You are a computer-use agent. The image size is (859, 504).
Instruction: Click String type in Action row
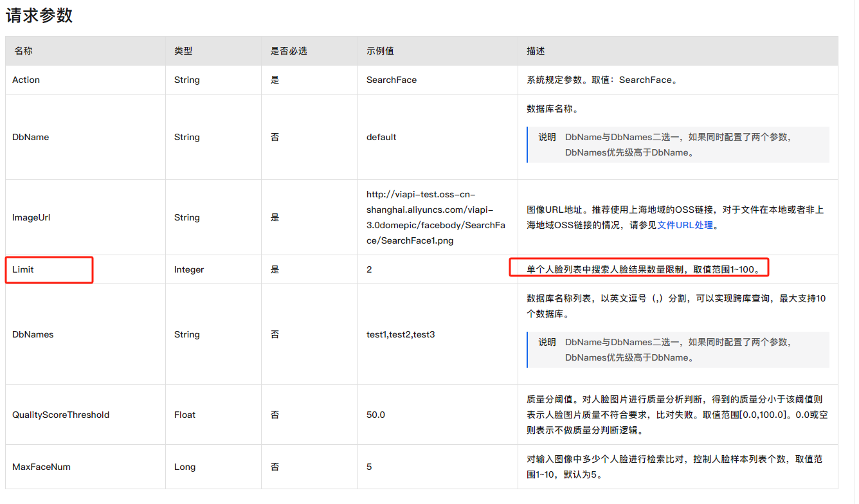187,80
